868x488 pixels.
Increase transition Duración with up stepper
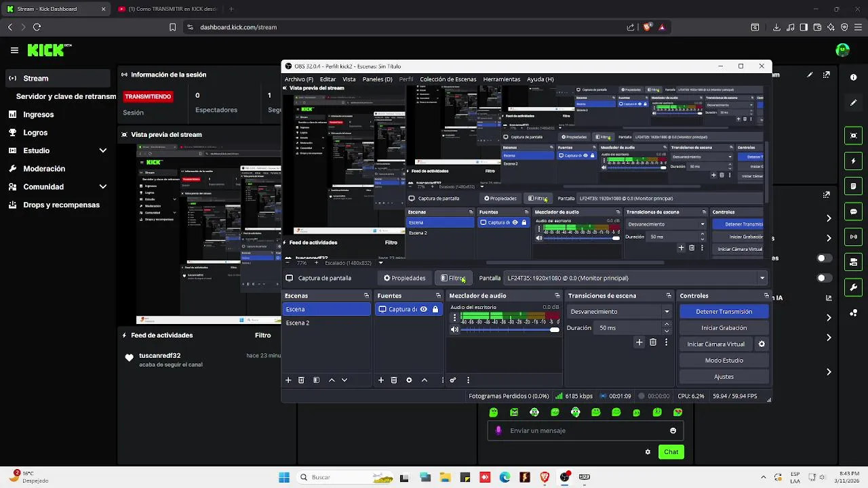tap(667, 325)
